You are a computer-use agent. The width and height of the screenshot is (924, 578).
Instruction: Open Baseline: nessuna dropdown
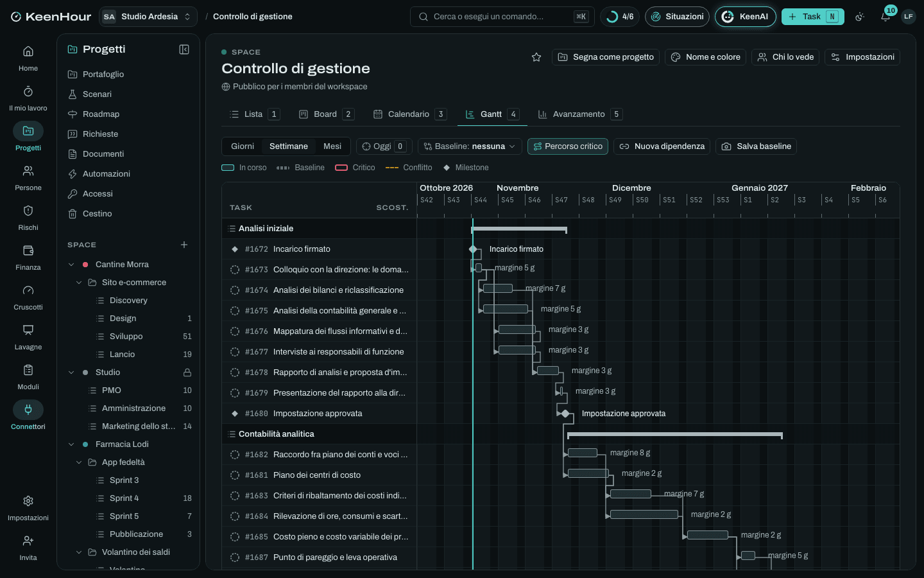tap(470, 146)
